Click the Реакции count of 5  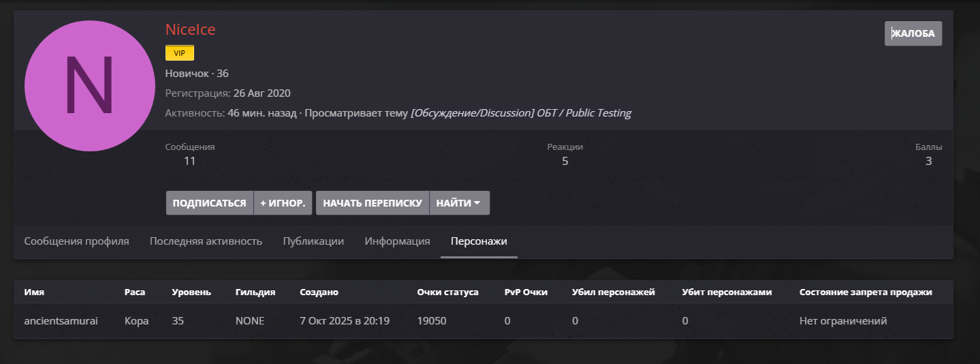pyautogui.click(x=565, y=162)
